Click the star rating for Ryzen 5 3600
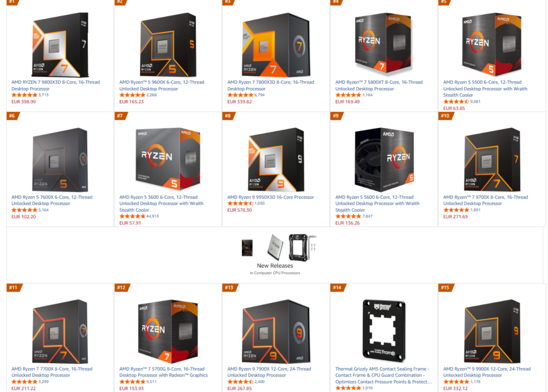 pos(132,216)
